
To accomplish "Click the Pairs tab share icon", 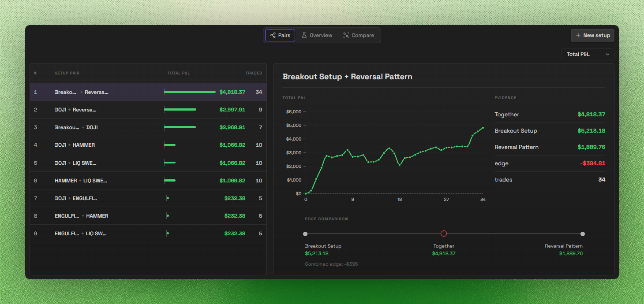I will [273, 35].
